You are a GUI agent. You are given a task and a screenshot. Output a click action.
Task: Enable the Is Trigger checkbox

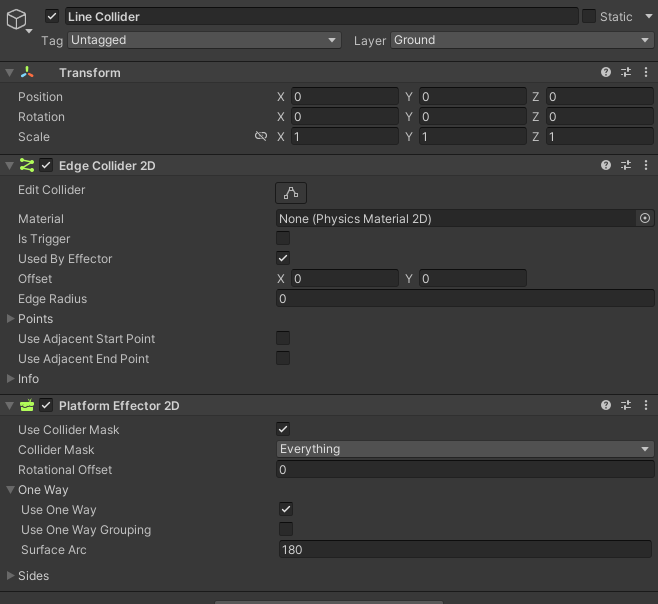coord(283,238)
